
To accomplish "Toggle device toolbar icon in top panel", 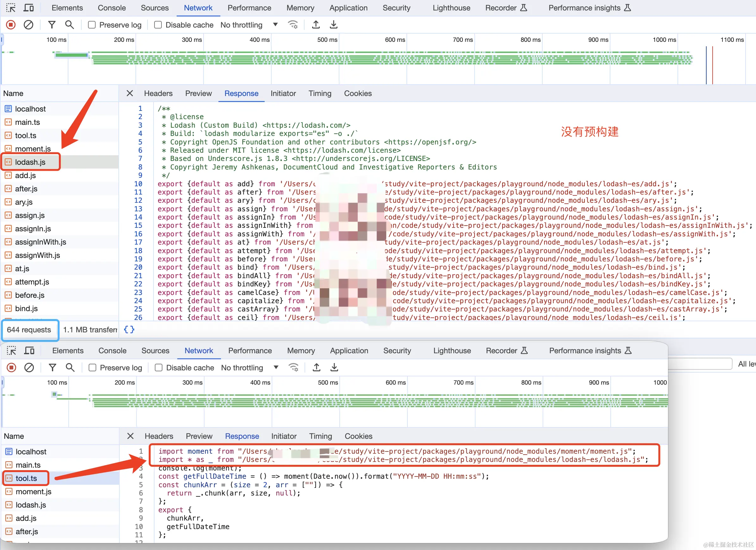I will pos(29,8).
